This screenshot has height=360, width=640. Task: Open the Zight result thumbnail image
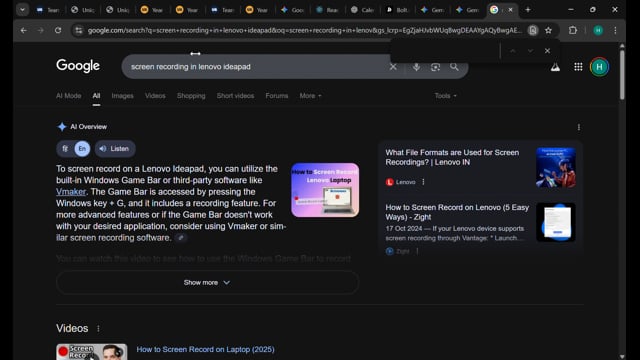(556, 222)
